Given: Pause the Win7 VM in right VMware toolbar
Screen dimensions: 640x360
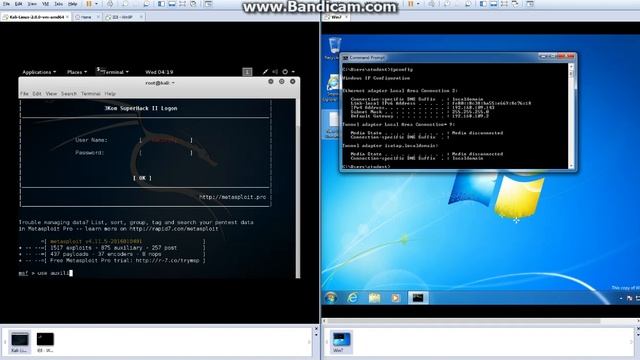Looking at the screenshot, I should [x=411, y=4].
